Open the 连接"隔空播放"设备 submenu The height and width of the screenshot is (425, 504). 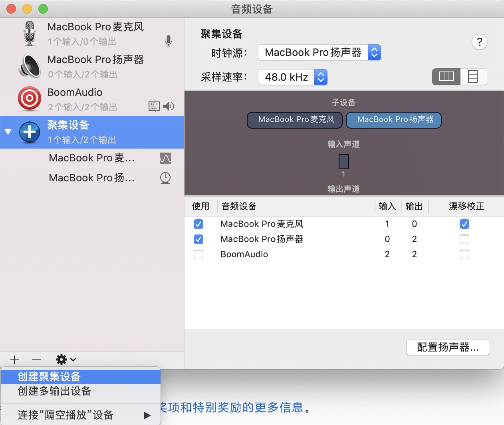[81, 415]
